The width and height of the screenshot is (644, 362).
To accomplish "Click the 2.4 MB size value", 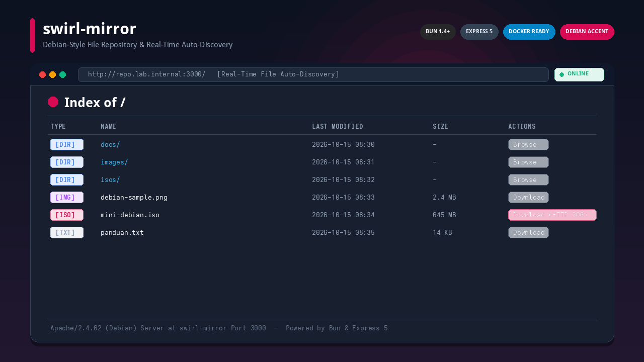I will coord(444,198).
